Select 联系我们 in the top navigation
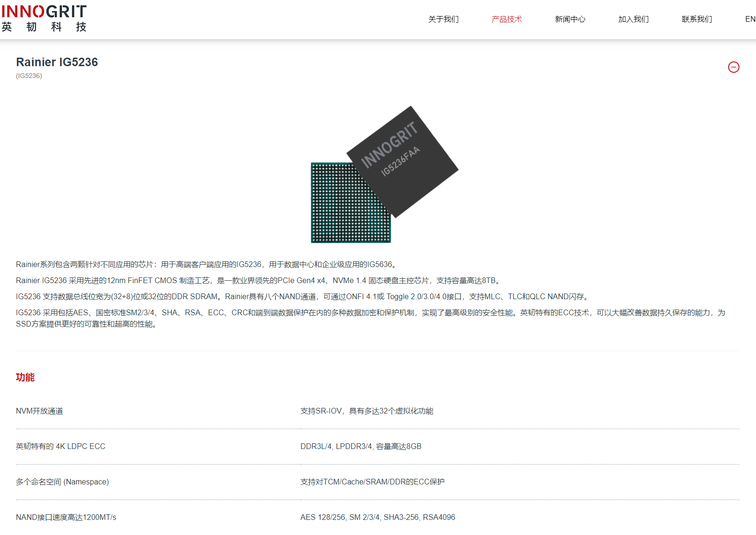The height and width of the screenshot is (535, 756). (697, 19)
